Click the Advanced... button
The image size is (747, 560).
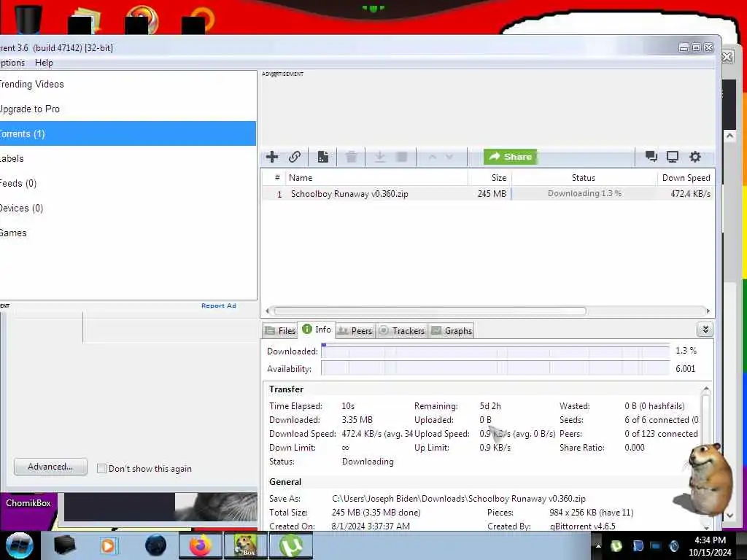coord(50,467)
